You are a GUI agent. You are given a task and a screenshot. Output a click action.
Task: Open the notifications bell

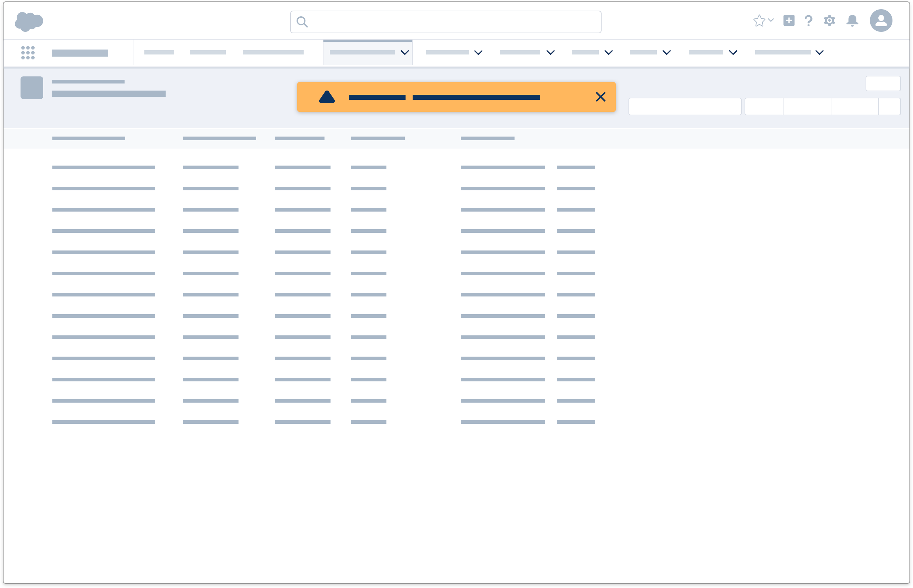(852, 21)
